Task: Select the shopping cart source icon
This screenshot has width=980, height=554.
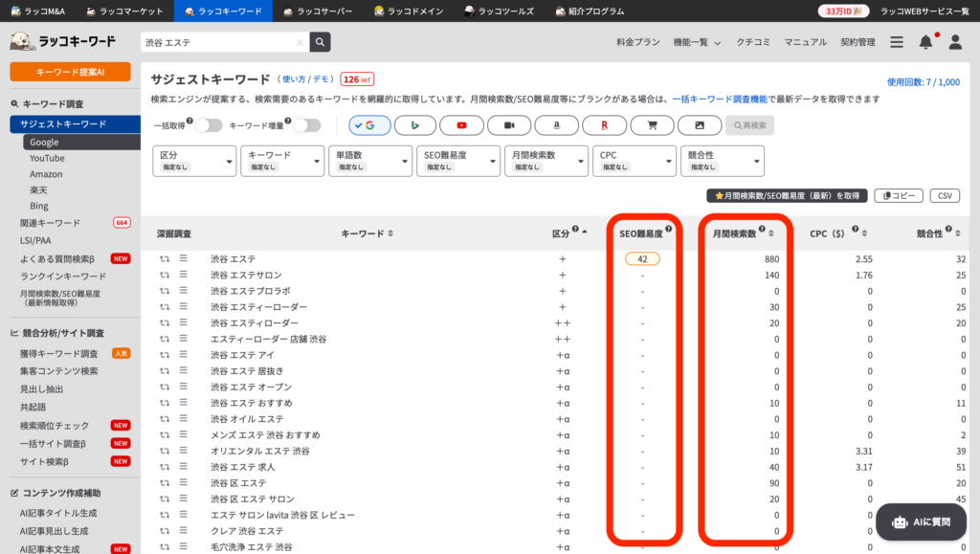Action: click(652, 125)
